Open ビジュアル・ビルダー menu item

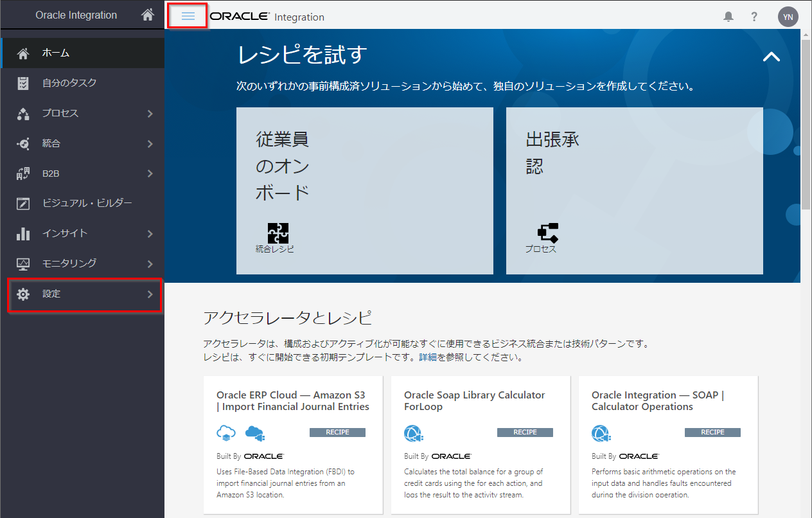click(x=87, y=203)
